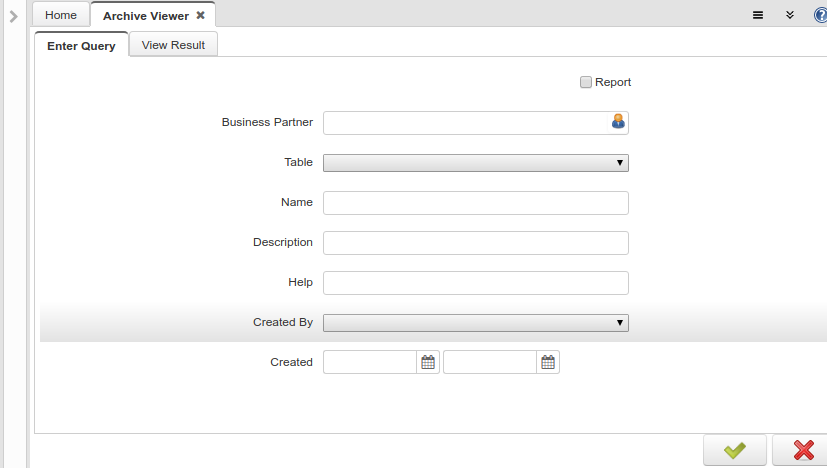Screen dimensions: 827x468
Task: Open the hamburger menu icon at top
Action: pos(758,15)
